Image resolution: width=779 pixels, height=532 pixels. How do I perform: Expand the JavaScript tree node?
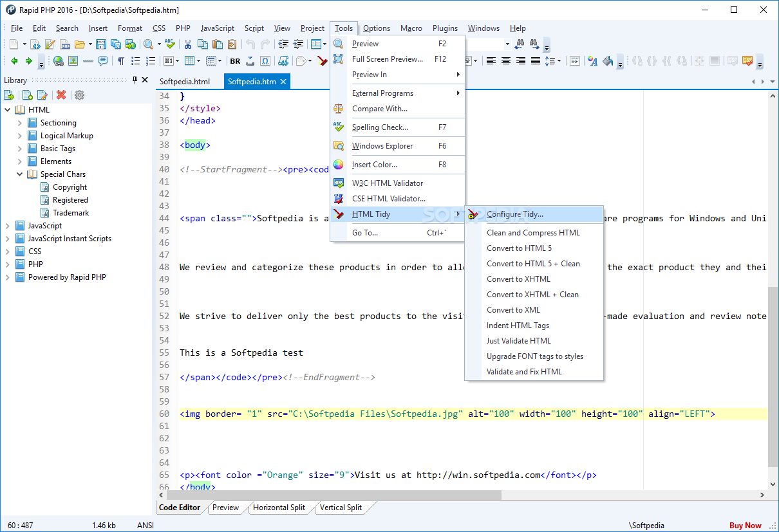8,226
